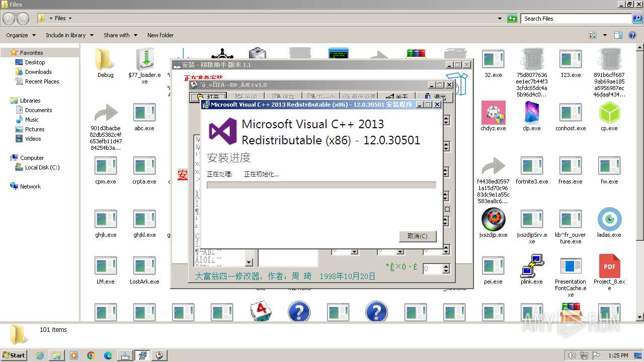Select the $77_loader.exe file icon
Image resolution: width=644 pixels, height=362 pixels.
(144, 59)
